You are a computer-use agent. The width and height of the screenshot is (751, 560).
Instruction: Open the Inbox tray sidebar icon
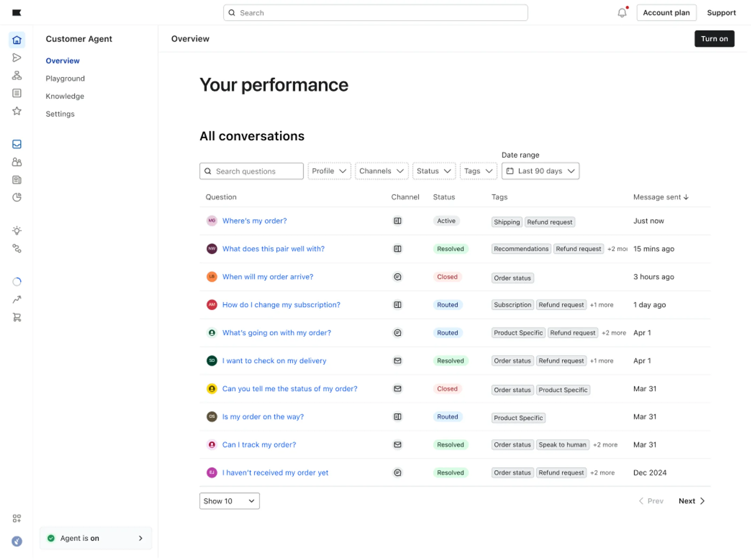(17, 144)
